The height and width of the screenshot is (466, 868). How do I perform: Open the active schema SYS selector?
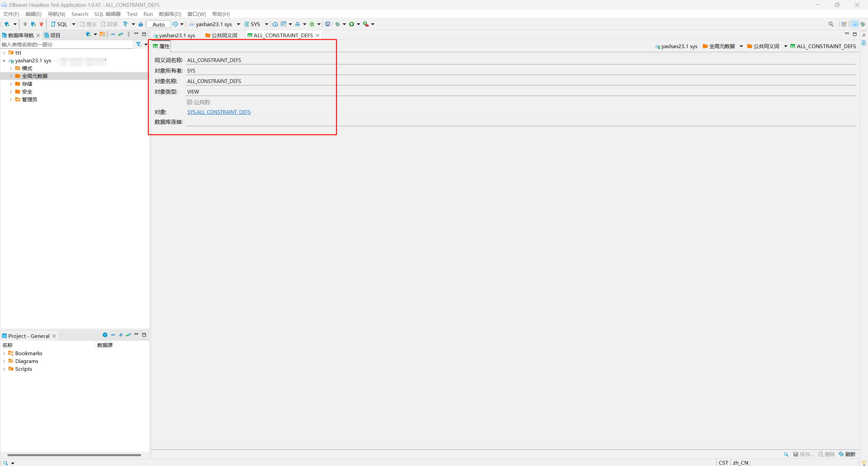coord(256,24)
